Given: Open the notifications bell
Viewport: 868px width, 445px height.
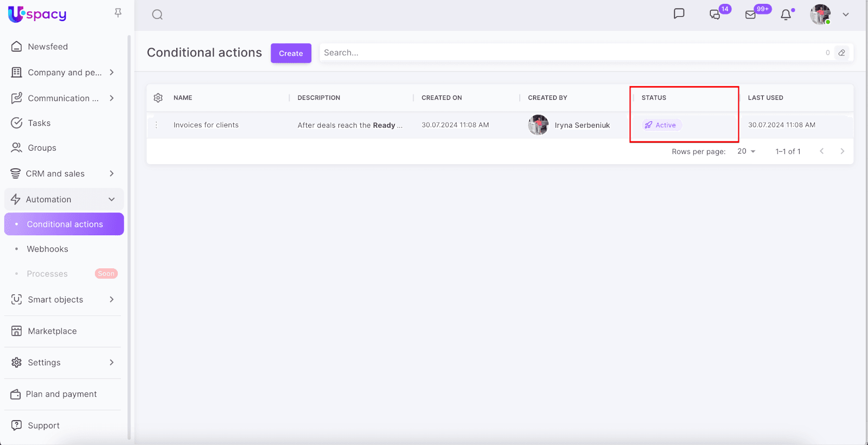Looking at the screenshot, I should pos(786,15).
